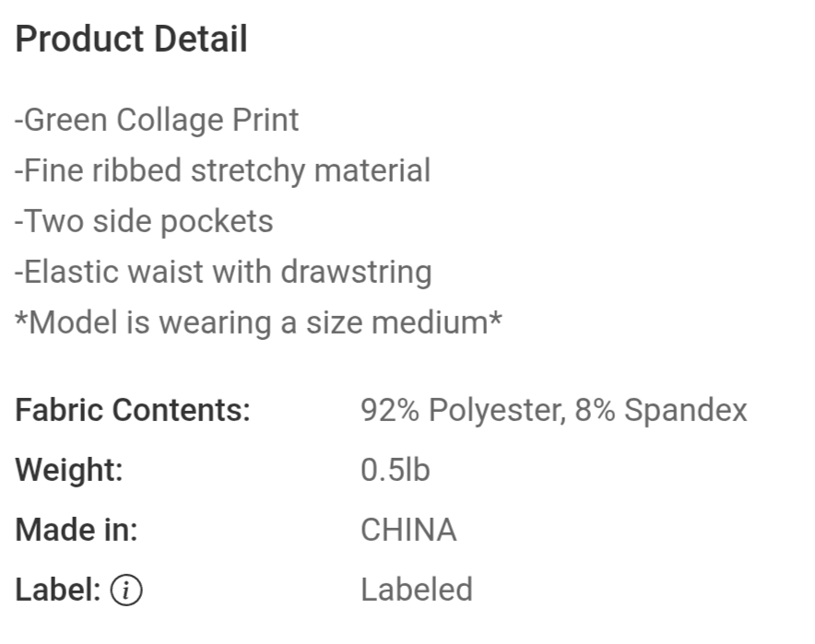
Task: Select the Fine ribbed stretchy material text
Action: (x=222, y=171)
